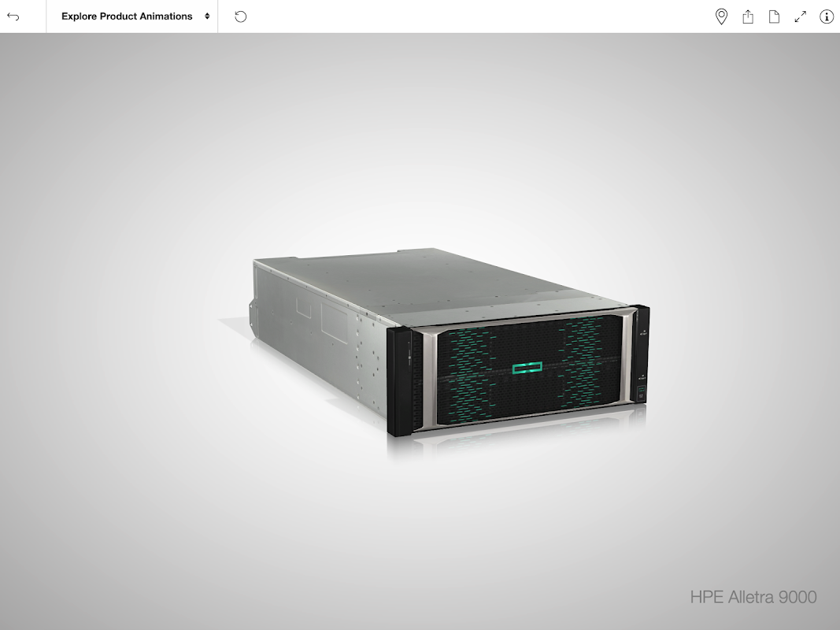Enter fullscreen with the expand arrows

point(801,17)
